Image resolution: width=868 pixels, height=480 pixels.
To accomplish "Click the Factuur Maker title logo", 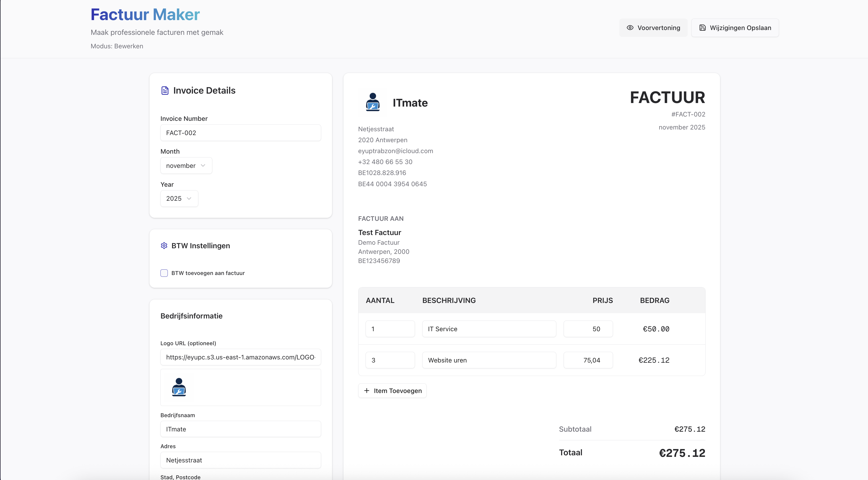I will (145, 14).
